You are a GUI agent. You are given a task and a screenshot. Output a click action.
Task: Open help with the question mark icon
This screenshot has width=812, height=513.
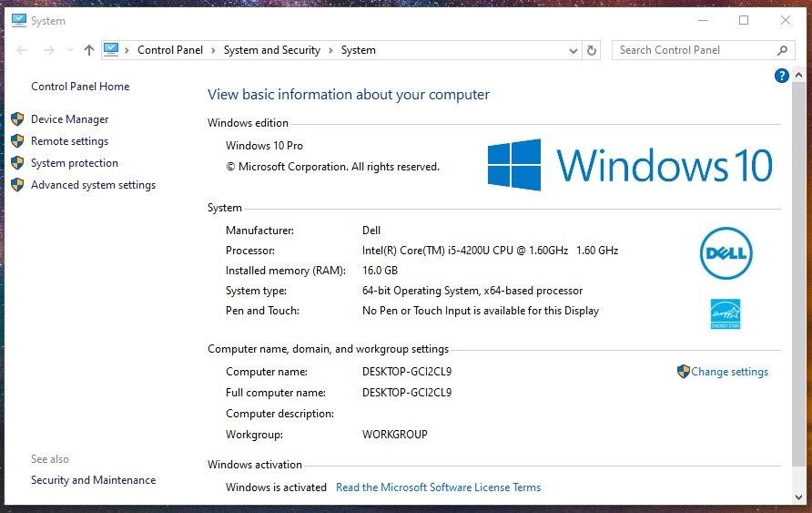pos(781,76)
